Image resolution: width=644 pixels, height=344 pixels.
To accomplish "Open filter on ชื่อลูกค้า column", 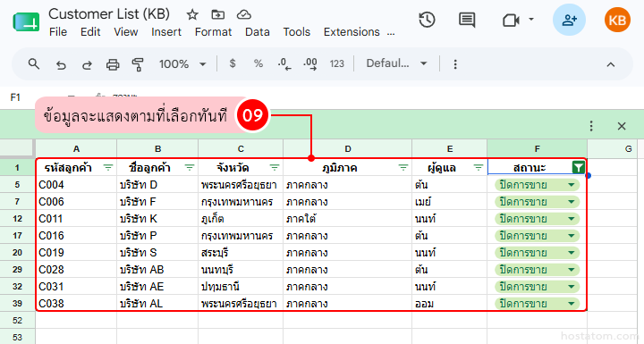I will click(190, 167).
